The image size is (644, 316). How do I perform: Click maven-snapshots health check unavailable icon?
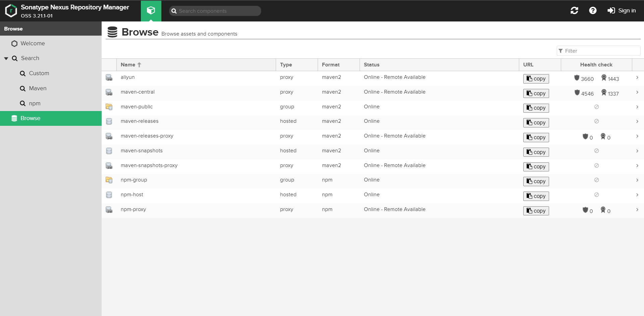click(596, 151)
